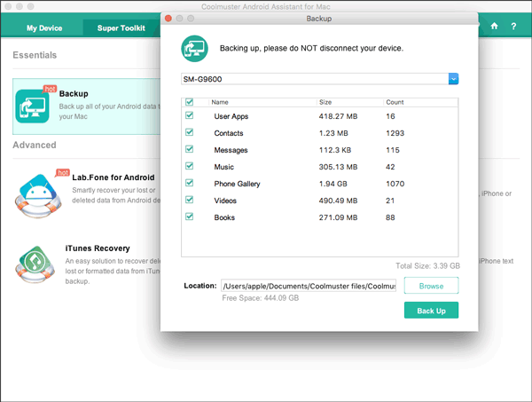Open the Backup title in Essentials
532x402 pixels.
(74, 94)
